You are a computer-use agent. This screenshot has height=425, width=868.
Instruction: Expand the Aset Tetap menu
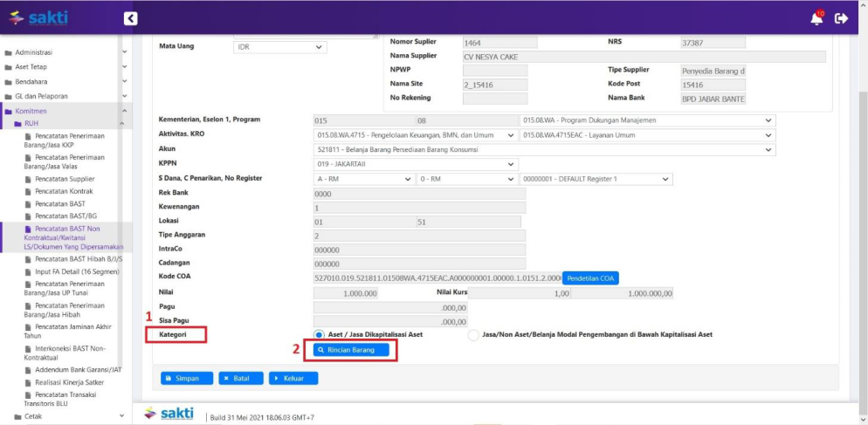(35, 66)
